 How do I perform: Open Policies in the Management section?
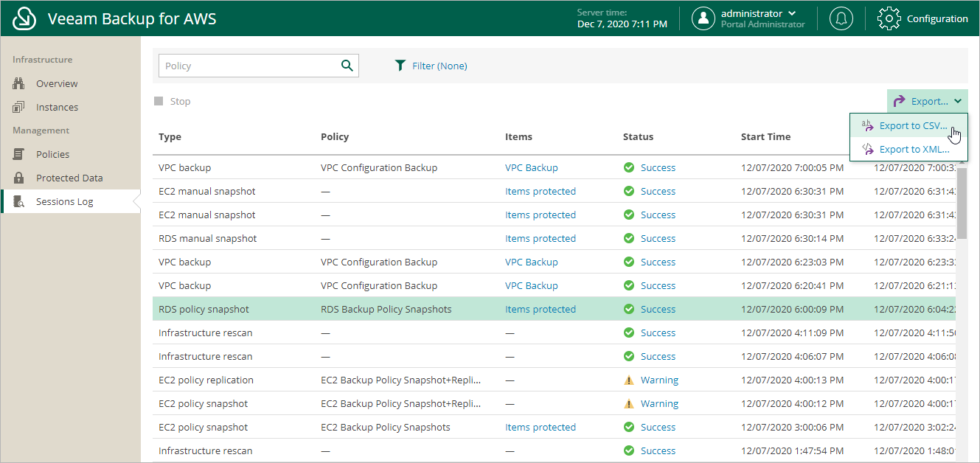pos(52,155)
